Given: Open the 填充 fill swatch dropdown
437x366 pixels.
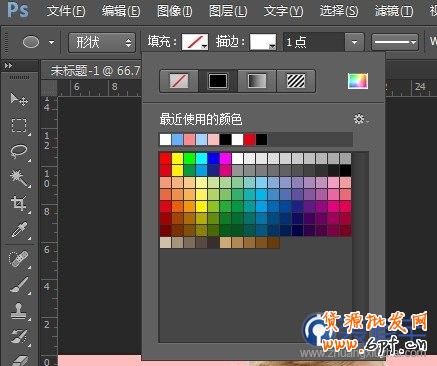Looking at the screenshot, I should click(195, 42).
